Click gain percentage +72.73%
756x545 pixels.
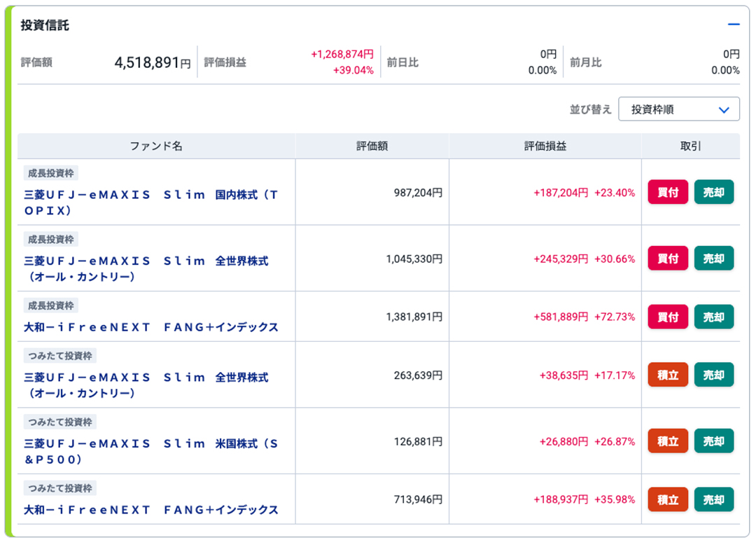[x=615, y=317]
